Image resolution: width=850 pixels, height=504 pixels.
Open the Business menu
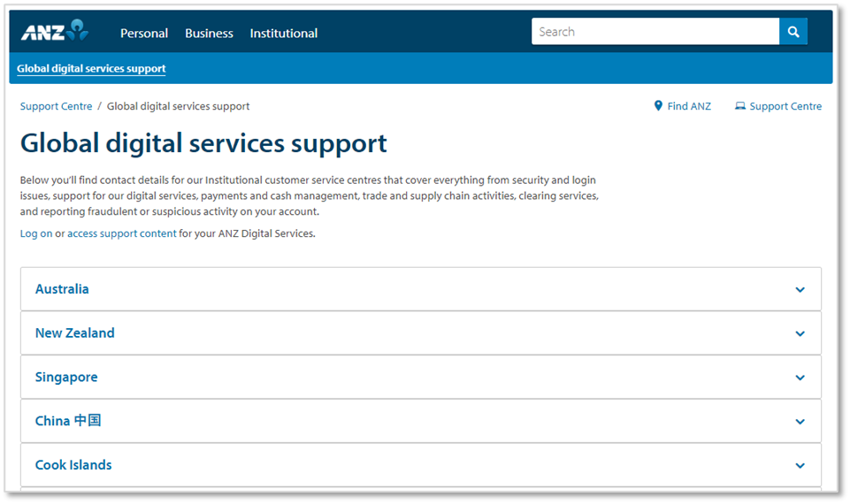[x=209, y=34]
